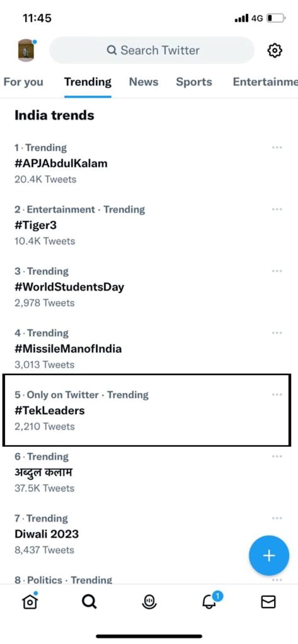Tap the search magnifier inside the search bar

(x=113, y=50)
